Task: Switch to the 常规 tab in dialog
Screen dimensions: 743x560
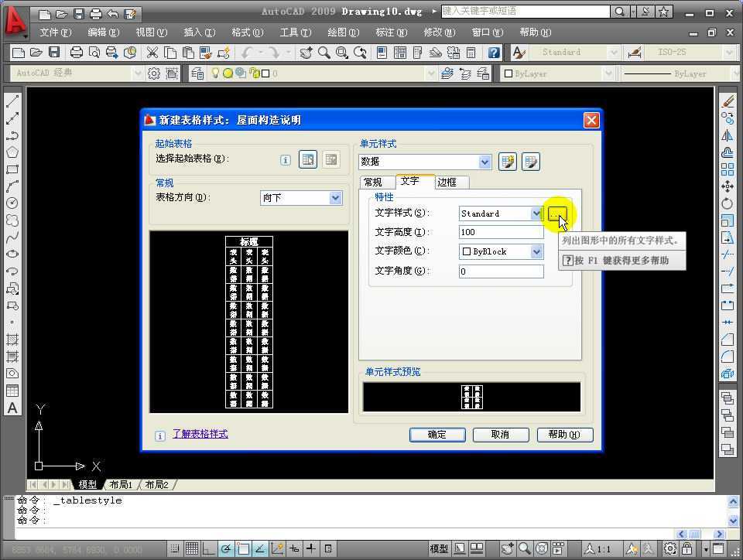Action: [x=373, y=183]
